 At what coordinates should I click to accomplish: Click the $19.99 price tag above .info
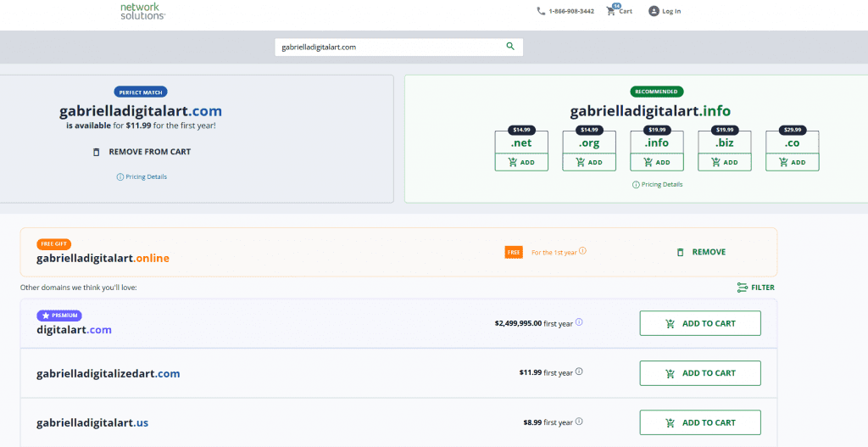tap(657, 130)
